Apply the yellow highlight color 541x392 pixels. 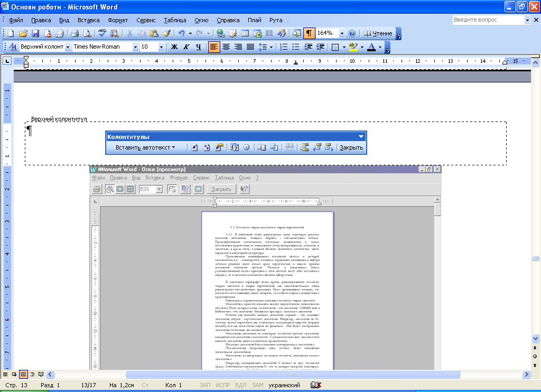pyautogui.click(x=353, y=47)
